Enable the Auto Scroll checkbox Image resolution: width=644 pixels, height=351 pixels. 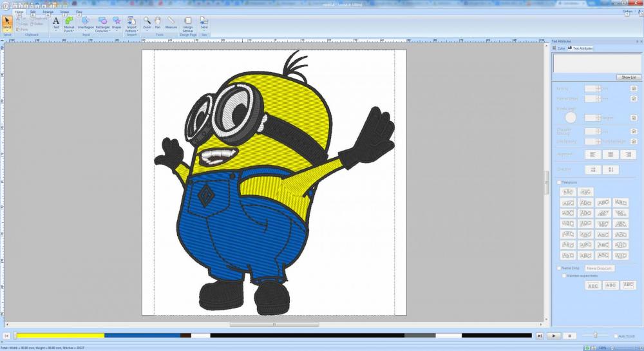point(616,336)
